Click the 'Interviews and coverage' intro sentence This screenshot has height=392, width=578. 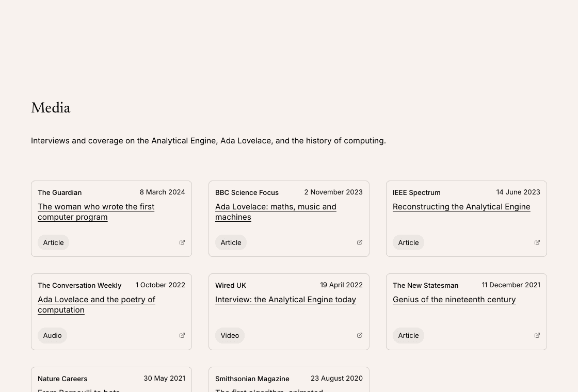208,141
